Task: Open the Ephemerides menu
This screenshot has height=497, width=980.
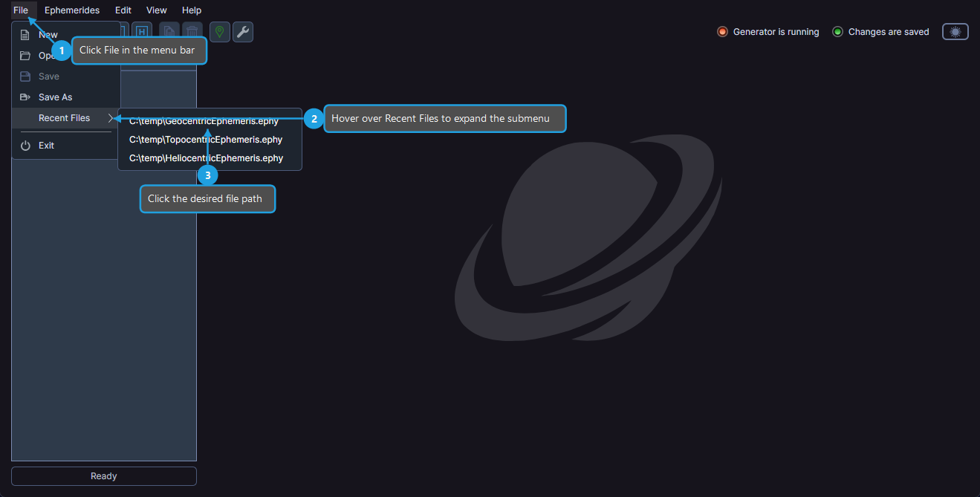Action: (71, 10)
